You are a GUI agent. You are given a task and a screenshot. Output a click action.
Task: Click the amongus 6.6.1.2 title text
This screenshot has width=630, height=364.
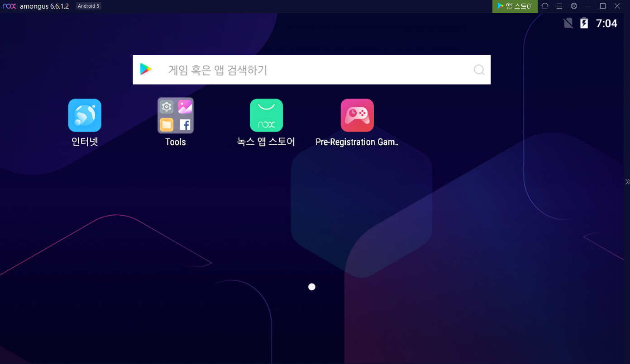click(44, 6)
